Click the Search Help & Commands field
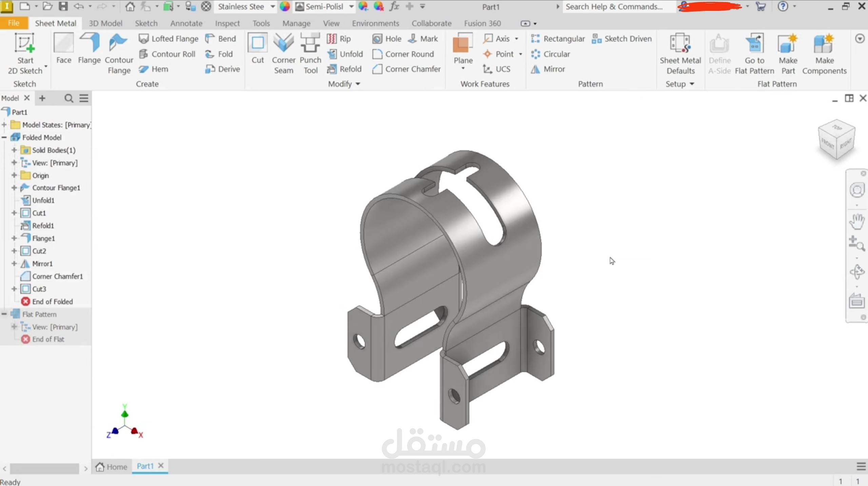This screenshot has height=486, width=868. [x=619, y=6]
